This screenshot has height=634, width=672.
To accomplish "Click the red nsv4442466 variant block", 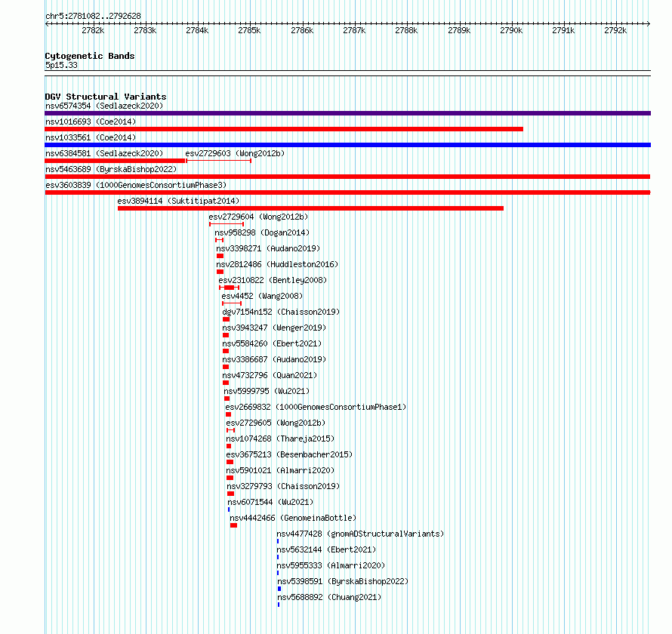I will click(233, 525).
